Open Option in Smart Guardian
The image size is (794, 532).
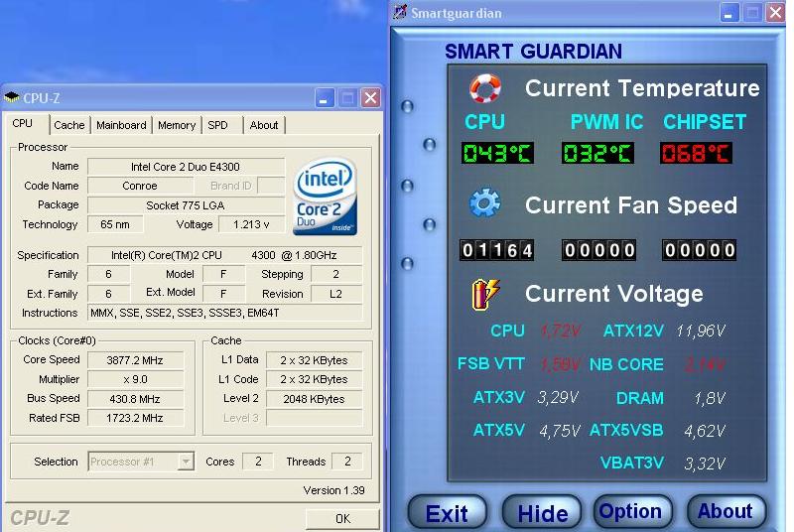click(631, 512)
